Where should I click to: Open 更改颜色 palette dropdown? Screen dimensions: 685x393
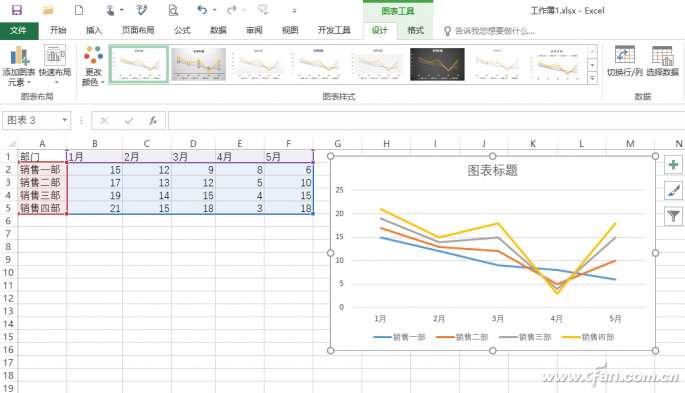click(x=93, y=66)
